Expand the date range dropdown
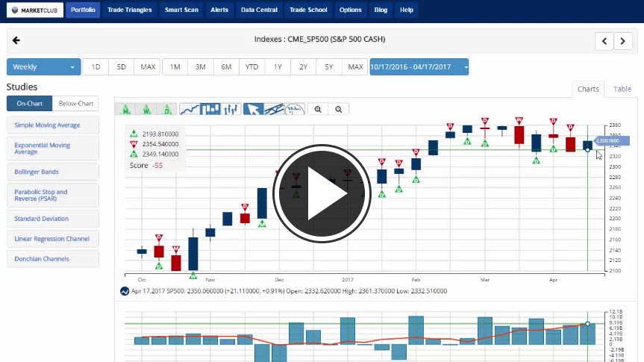The height and width of the screenshot is (362, 644). (419, 67)
